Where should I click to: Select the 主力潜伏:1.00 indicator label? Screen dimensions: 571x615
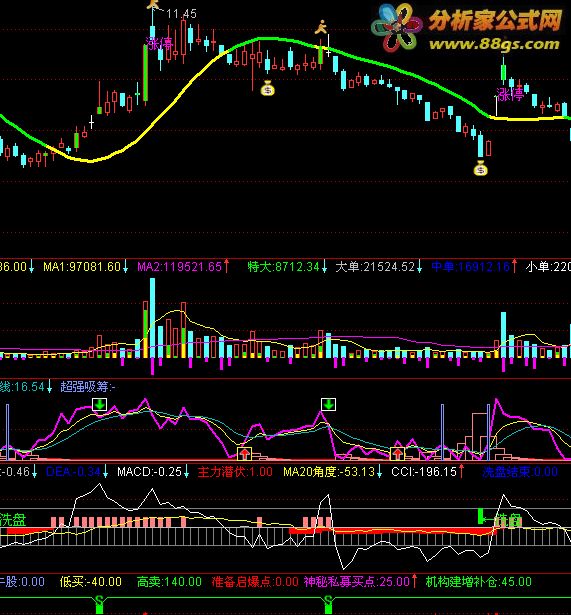[x=235, y=471]
